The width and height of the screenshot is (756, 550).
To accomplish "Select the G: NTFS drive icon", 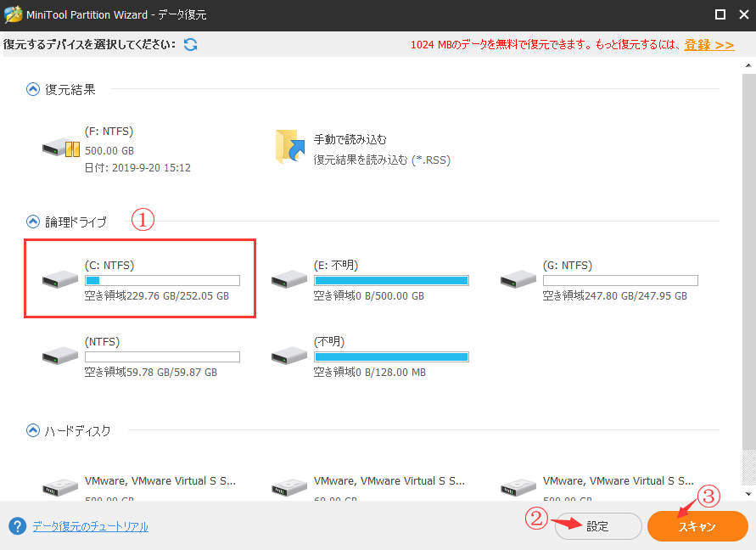I will (x=518, y=280).
